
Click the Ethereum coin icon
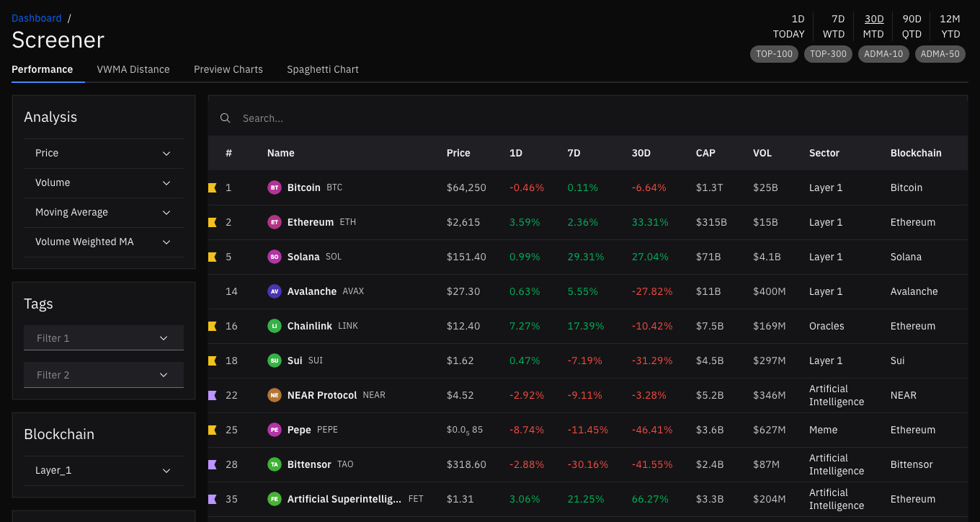coord(274,222)
